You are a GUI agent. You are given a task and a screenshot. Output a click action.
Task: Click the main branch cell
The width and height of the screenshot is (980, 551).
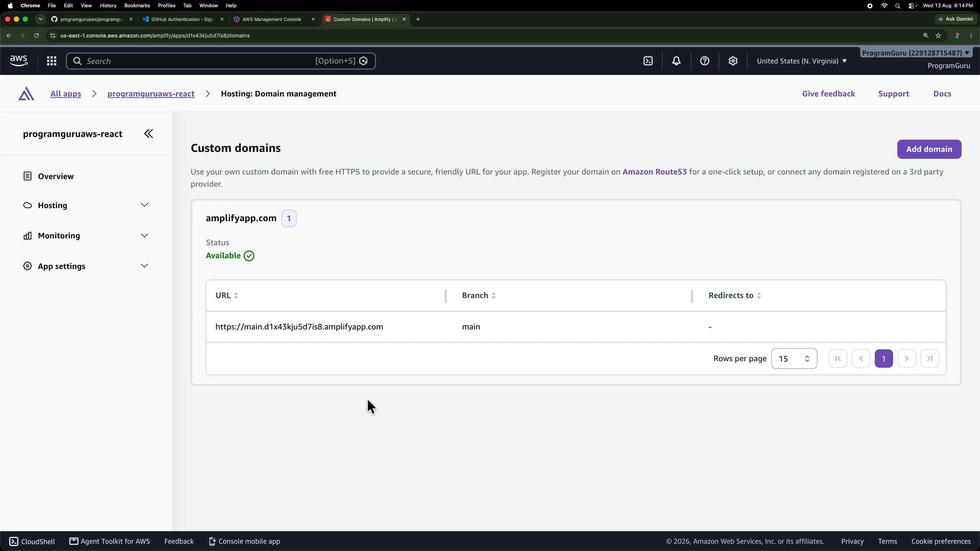coord(471,327)
